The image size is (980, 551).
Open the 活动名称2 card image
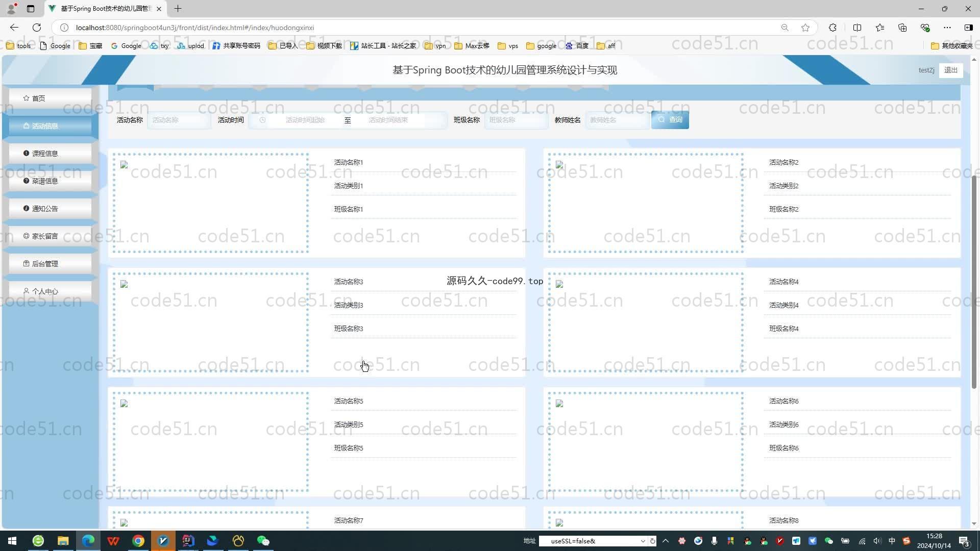point(646,203)
